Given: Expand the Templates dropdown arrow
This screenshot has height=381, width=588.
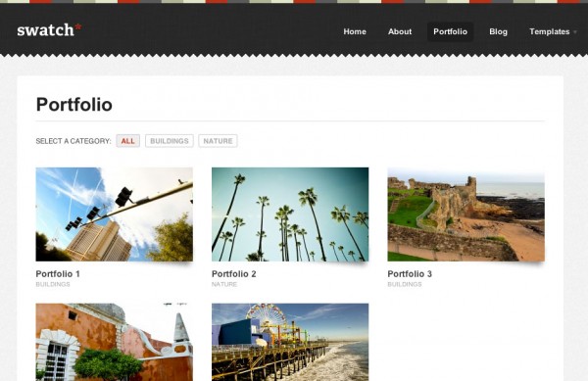Looking at the screenshot, I should pos(575,32).
